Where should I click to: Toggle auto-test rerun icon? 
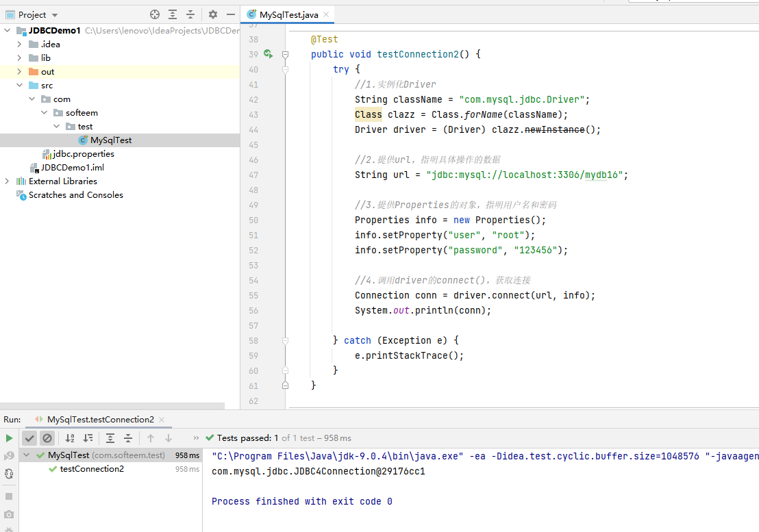(9, 474)
